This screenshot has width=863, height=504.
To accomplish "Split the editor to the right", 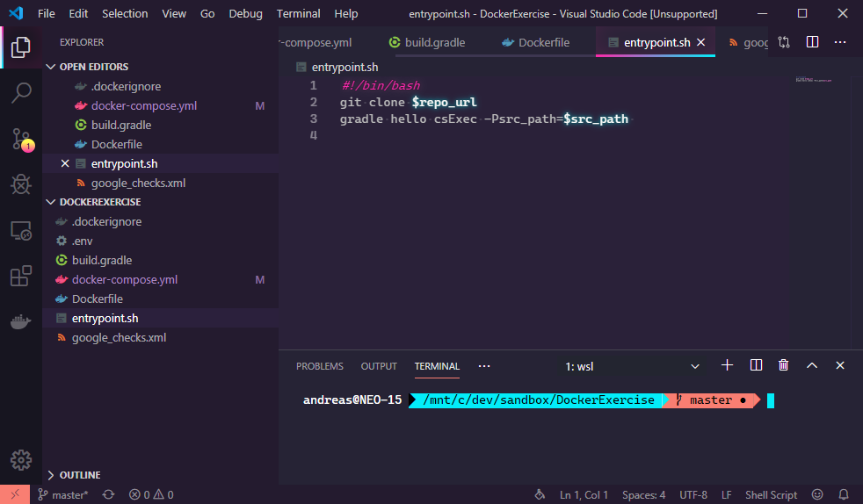I will (812, 42).
